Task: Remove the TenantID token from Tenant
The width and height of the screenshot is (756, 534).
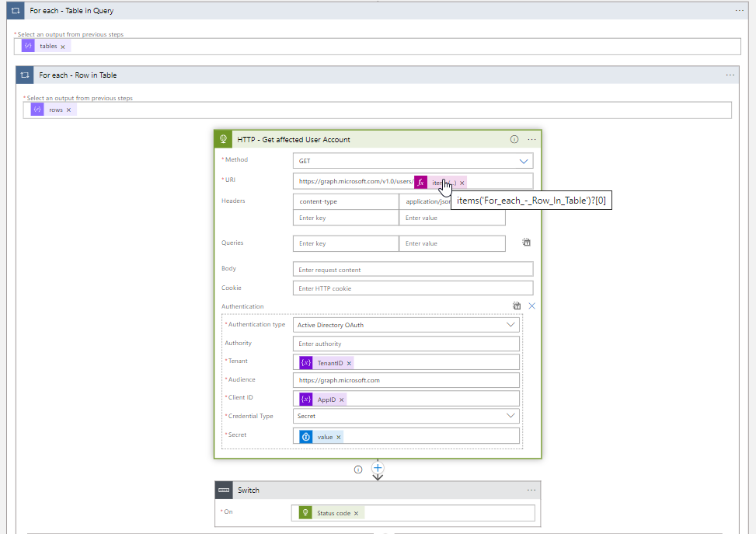Action: click(x=349, y=363)
